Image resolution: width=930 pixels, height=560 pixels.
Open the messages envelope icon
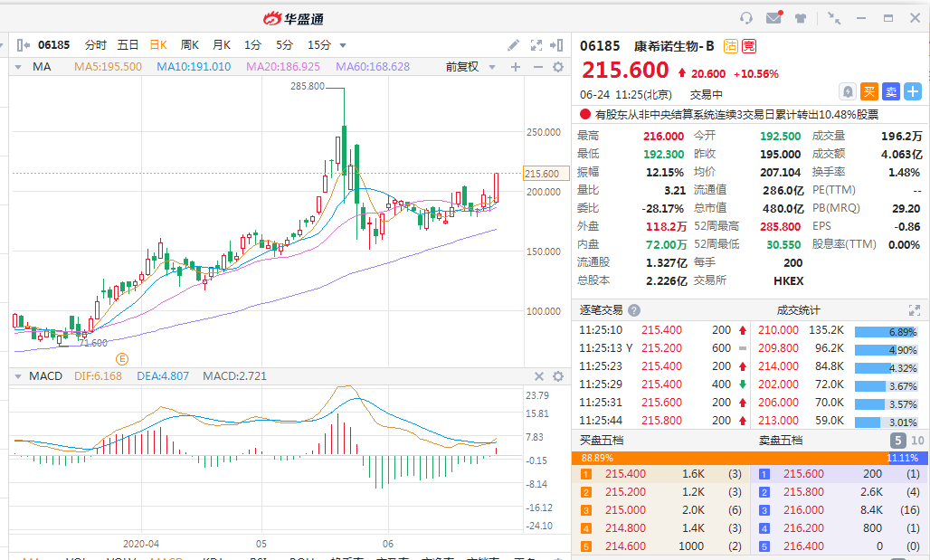coord(773,18)
